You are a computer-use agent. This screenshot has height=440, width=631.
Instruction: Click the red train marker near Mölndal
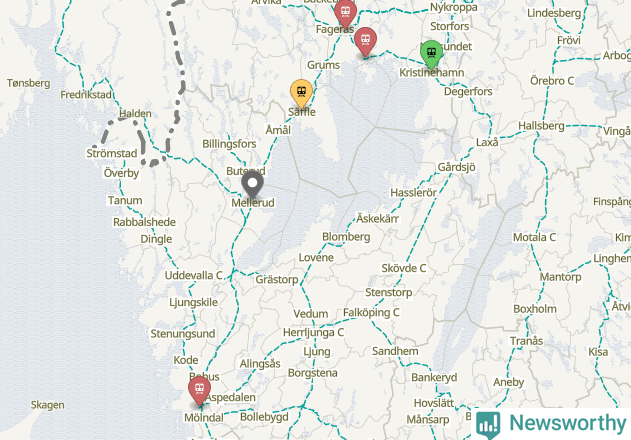(199, 390)
